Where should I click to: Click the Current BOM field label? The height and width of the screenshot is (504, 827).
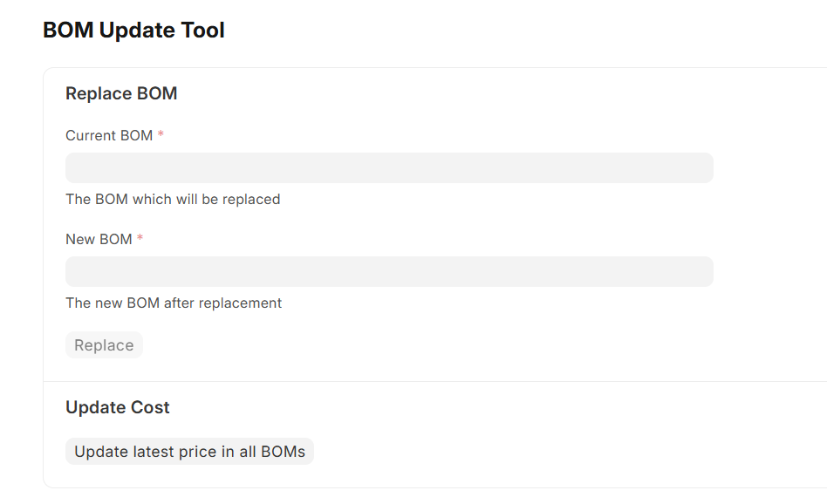coord(109,135)
